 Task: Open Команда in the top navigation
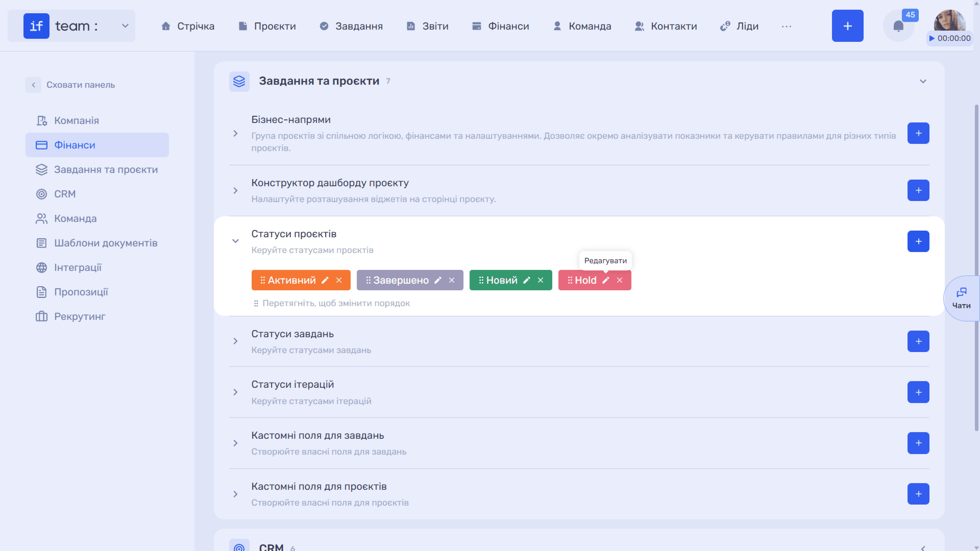[x=582, y=26]
